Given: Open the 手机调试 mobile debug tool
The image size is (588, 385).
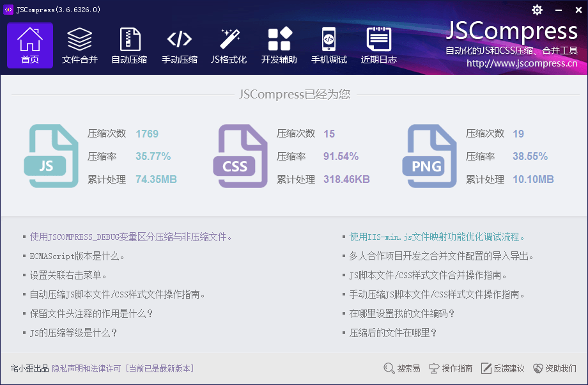Looking at the screenshot, I should click(329, 45).
